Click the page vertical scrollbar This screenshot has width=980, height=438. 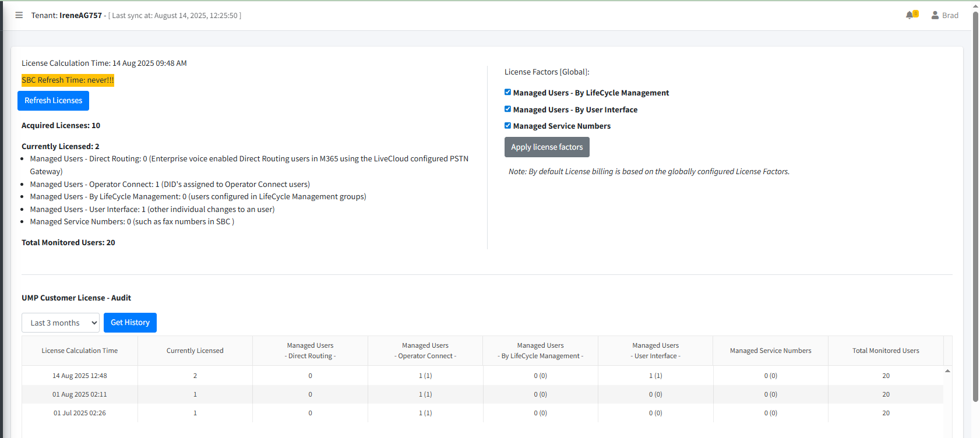click(x=976, y=206)
